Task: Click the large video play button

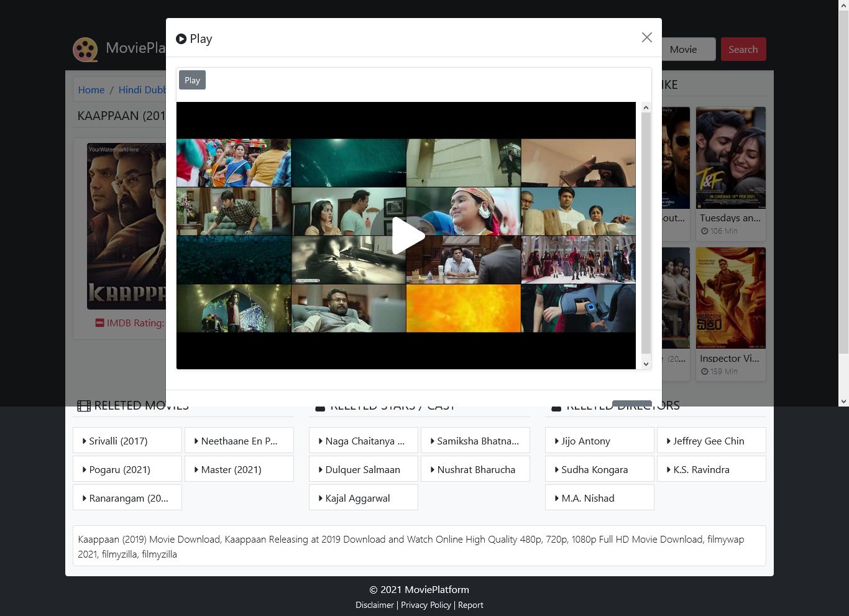Action: click(408, 236)
